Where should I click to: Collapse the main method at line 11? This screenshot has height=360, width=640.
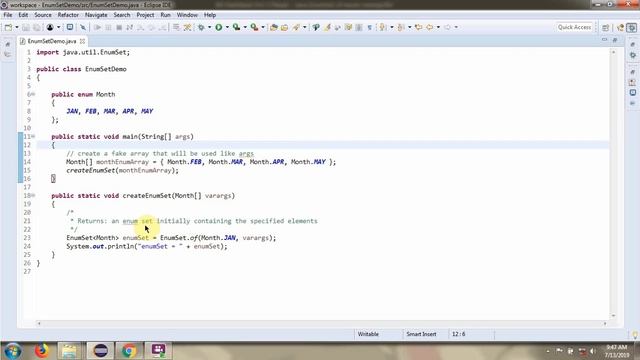pos(33,136)
